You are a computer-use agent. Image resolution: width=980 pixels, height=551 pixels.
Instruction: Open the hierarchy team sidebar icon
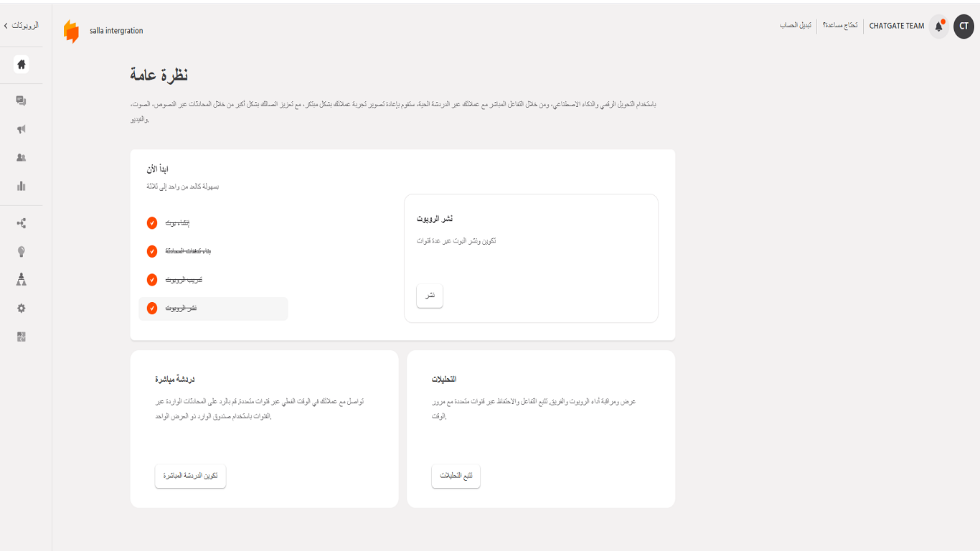click(22, 279)
